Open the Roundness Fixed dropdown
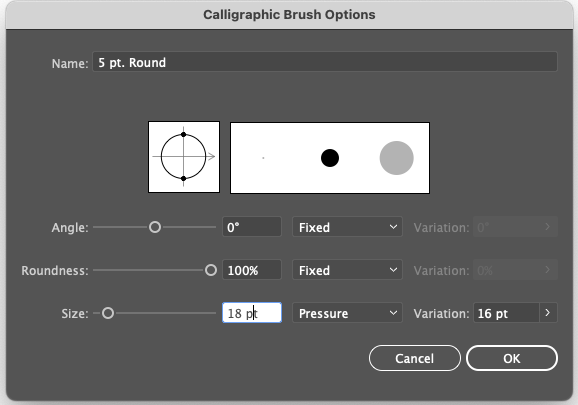The height and width of the screenshot is (405, 578). pos(347,270)
